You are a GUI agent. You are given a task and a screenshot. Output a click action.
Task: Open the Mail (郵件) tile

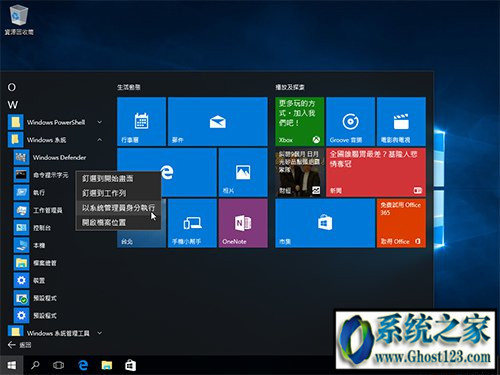(x=218, y=122)
